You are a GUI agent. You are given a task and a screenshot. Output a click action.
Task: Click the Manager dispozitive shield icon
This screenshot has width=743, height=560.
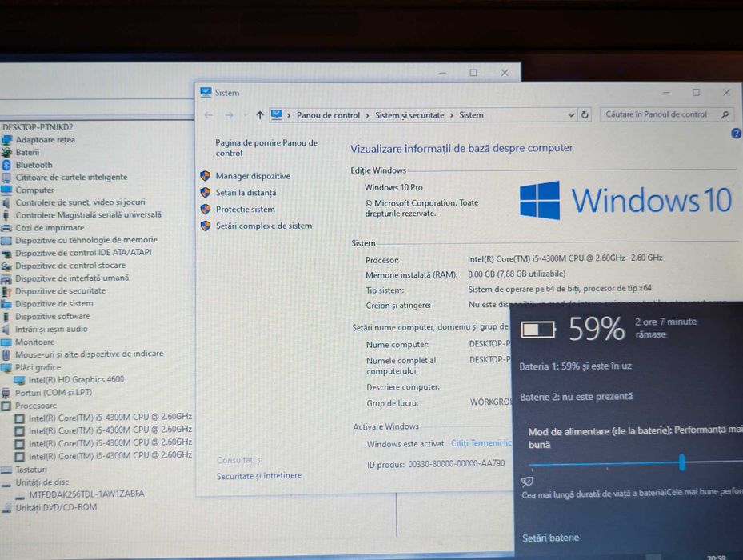(x=206, y=176)
